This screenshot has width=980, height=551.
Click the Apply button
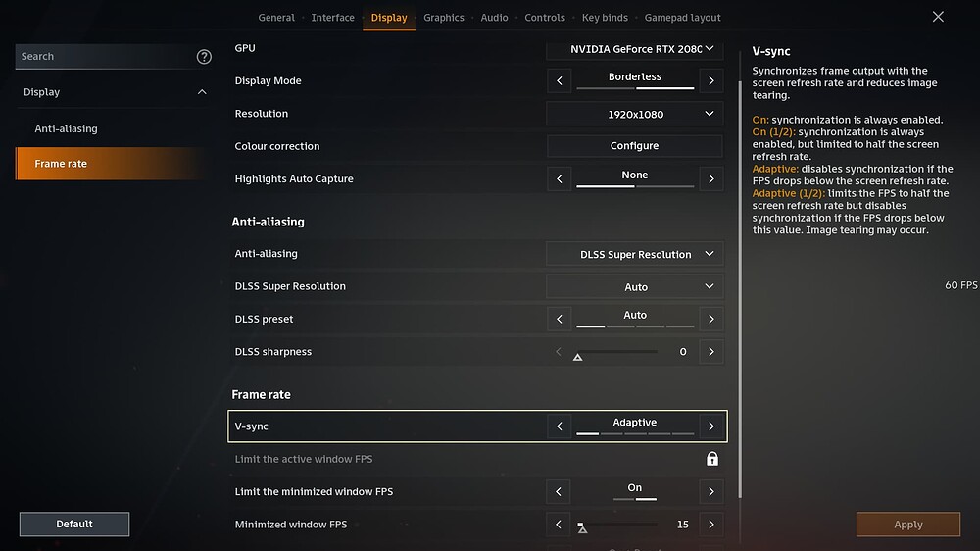[908, 525]
